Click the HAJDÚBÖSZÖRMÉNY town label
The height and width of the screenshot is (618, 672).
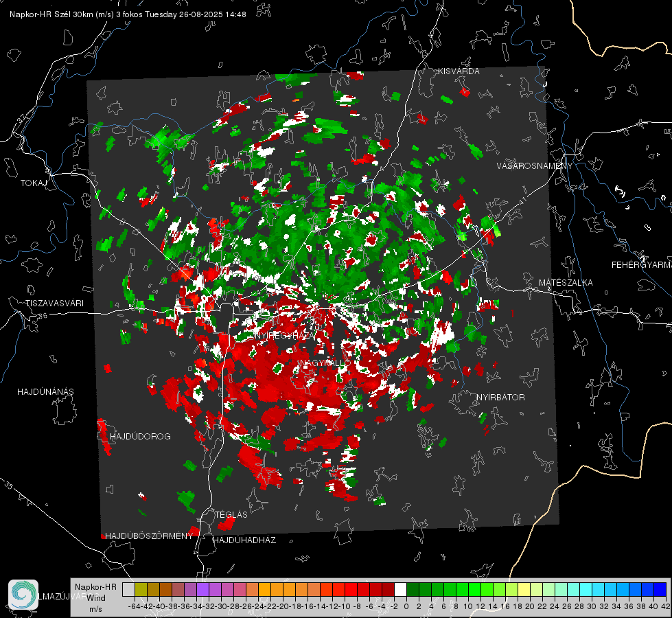(149, 536)
